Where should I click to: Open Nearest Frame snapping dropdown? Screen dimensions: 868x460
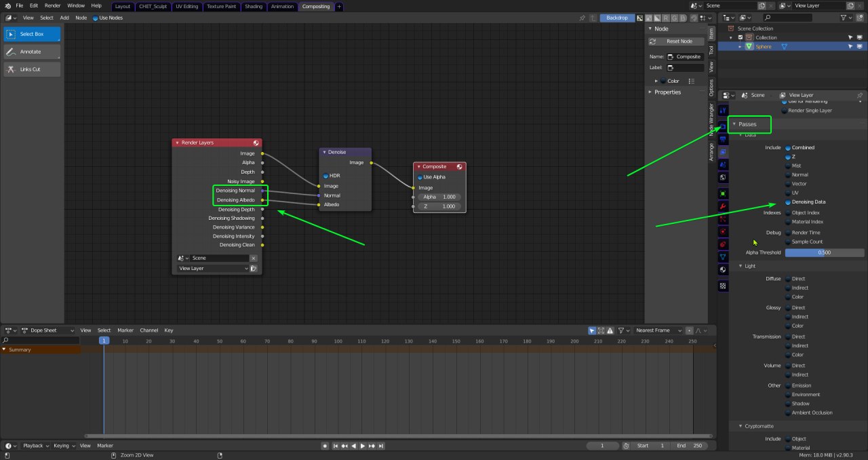[x=658, y=330]
